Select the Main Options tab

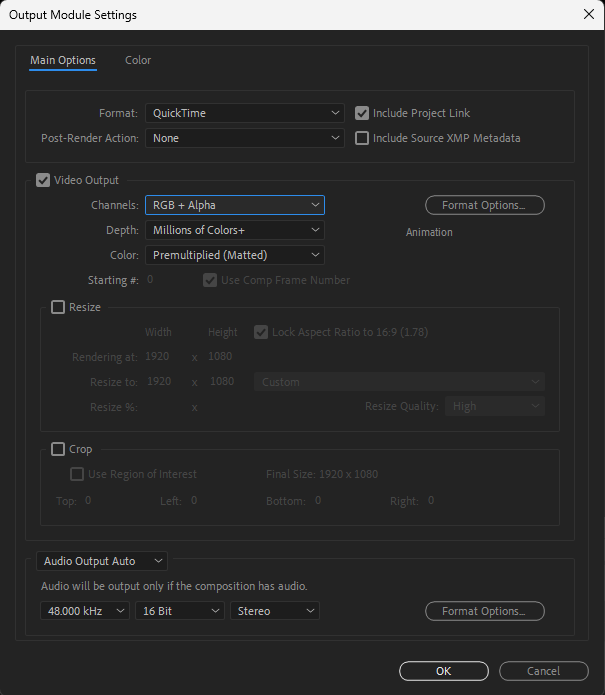[x=63, y=60]
